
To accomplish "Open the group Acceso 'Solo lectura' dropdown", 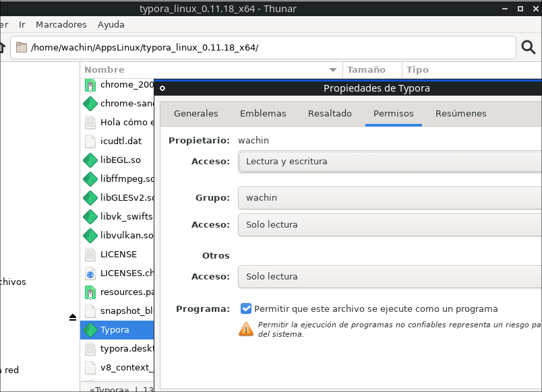I will [390, 225].
